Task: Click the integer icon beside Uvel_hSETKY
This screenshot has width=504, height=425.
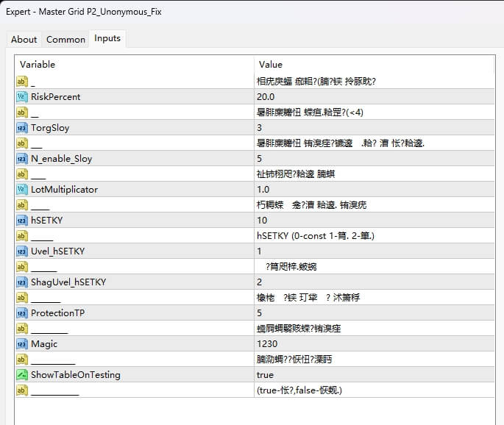Action: [x=22, y=251]
